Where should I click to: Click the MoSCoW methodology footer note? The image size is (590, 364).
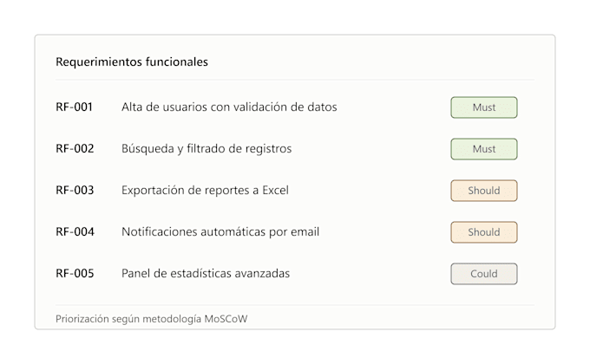[151, 319]
